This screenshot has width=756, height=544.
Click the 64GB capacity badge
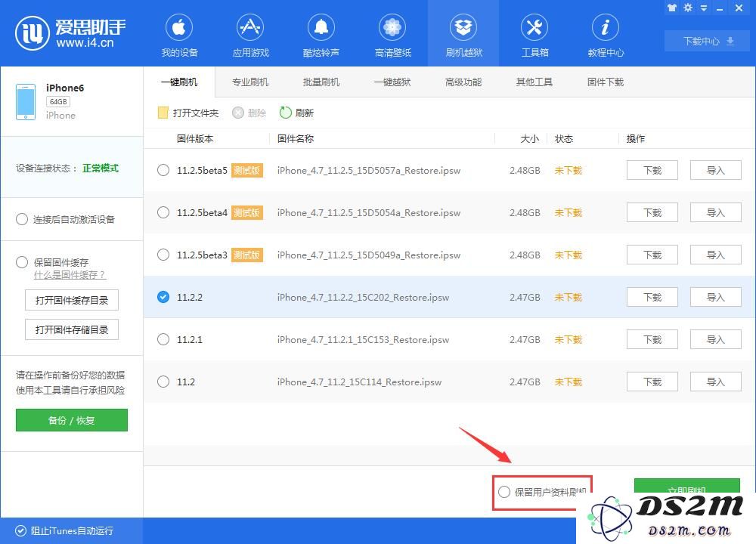[58, 102]
